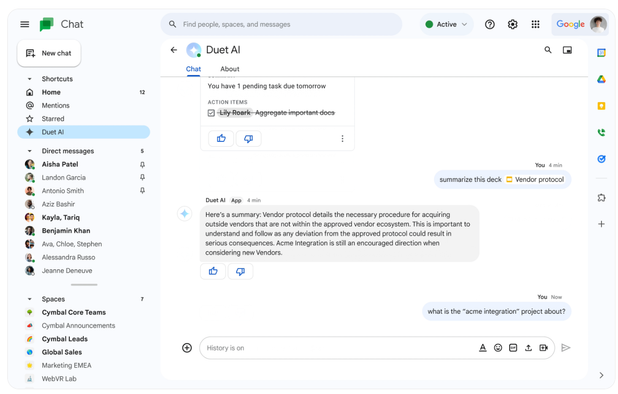Image resolution: width=618 pixels, height=394 pixels.
Task: Click the Google Chat logo
Action: pos(47,24)
